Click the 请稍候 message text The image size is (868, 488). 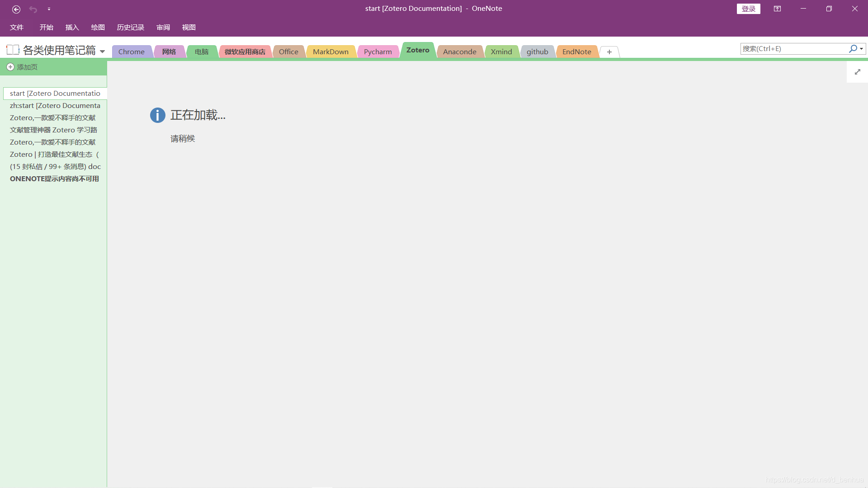pyautogui.click(x=183, y=139)
